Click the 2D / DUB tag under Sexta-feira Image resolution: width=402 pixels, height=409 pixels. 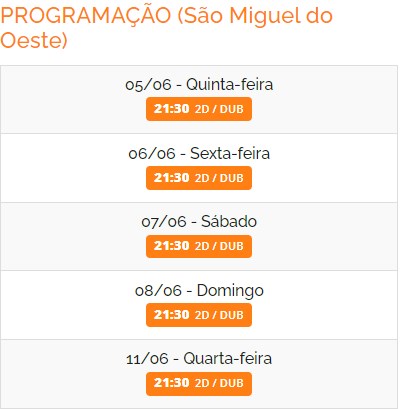click(219, 178)
